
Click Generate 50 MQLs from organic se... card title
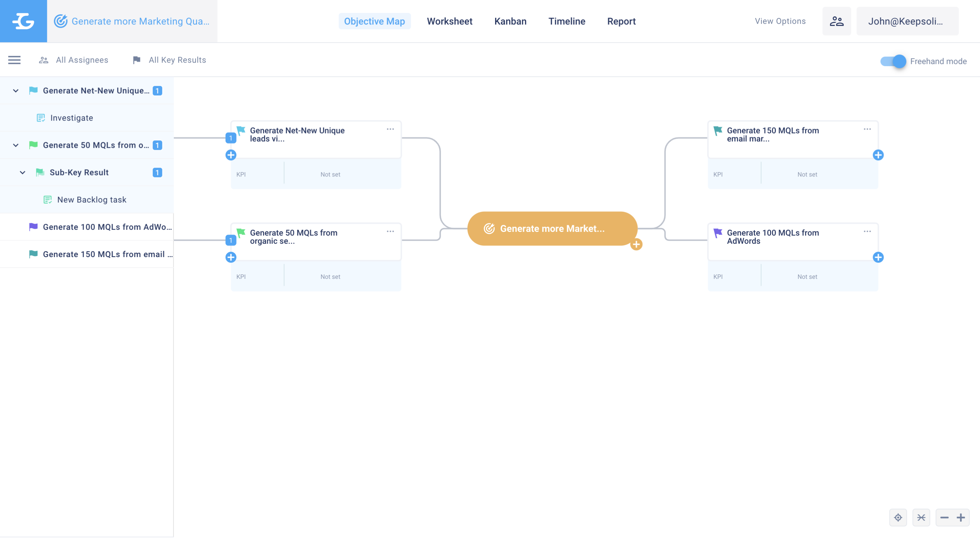[x=293, y=237]
